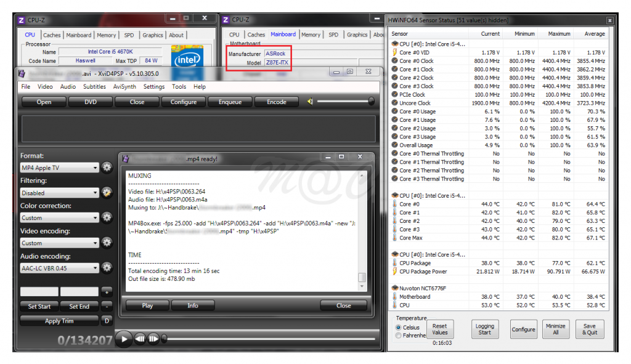The image size is (631, 364).
Task: Click the Encode button
Action: click(276, 102)
